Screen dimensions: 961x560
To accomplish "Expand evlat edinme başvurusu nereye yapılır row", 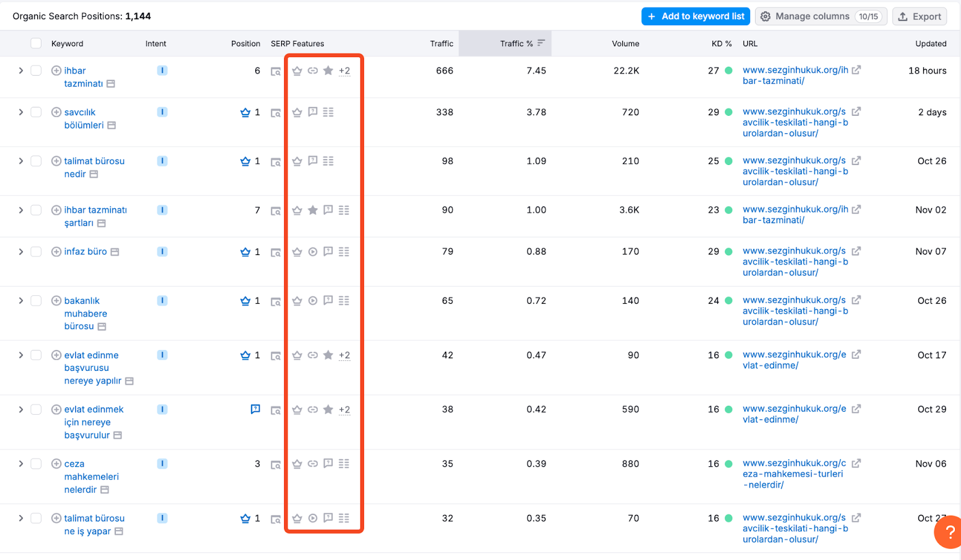I will pyautogui.click(x=21, y=355).
